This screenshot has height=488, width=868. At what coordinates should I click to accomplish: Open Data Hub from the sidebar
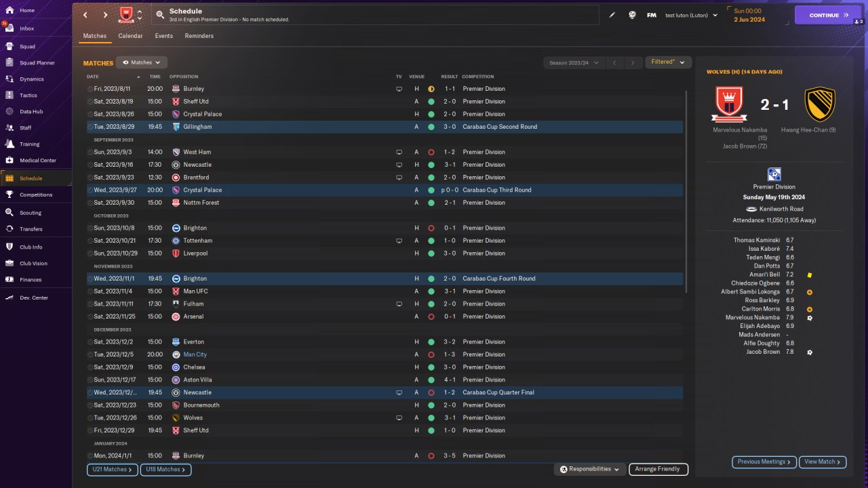coord(31,112)
